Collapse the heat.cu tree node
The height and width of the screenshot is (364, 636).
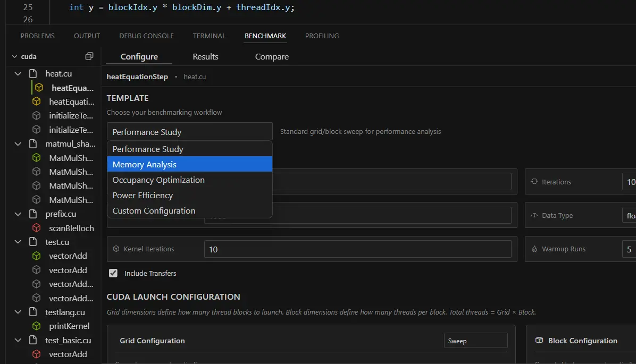click(x=18, y=74)
